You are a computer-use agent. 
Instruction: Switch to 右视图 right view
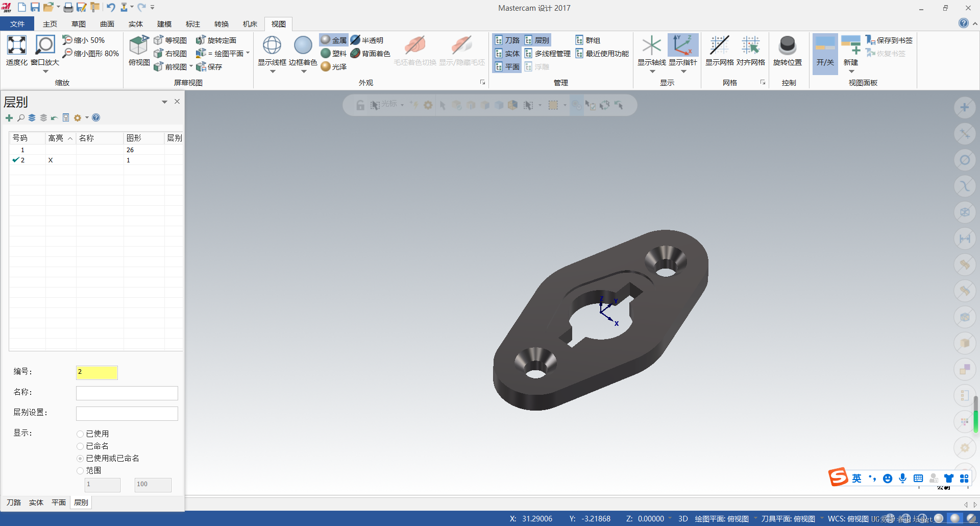170,54
